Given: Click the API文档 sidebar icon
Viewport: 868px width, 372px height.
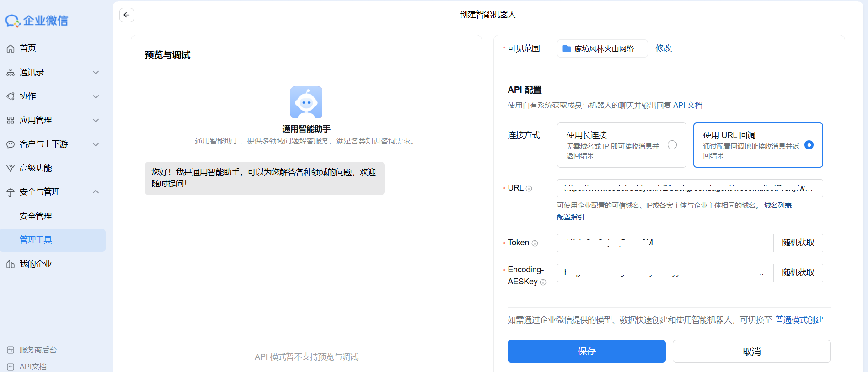Looking at the screenshot, I should (11, 367).
